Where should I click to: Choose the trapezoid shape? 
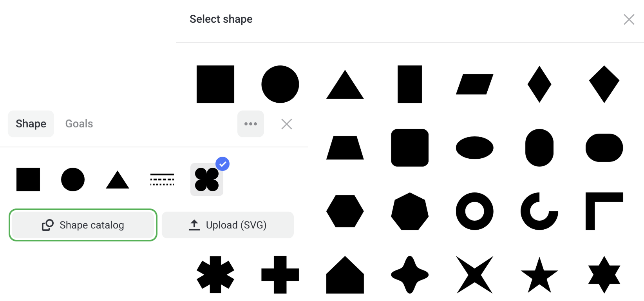pos(345,148)
